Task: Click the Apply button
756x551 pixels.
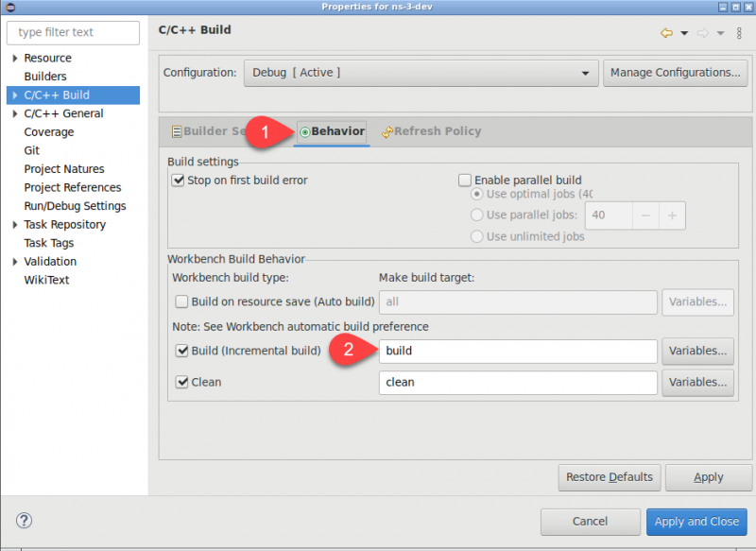Action: coord(708,477)
